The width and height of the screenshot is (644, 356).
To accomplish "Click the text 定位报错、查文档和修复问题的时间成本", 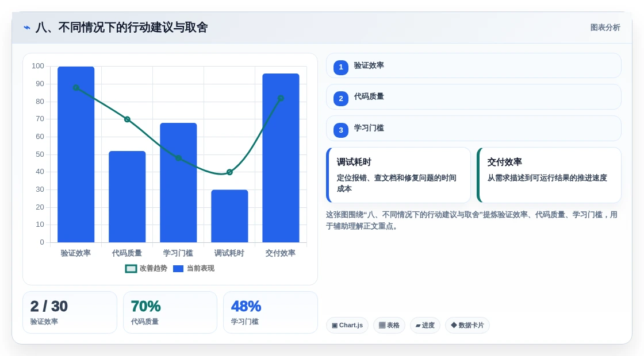I will coord(397,183).
